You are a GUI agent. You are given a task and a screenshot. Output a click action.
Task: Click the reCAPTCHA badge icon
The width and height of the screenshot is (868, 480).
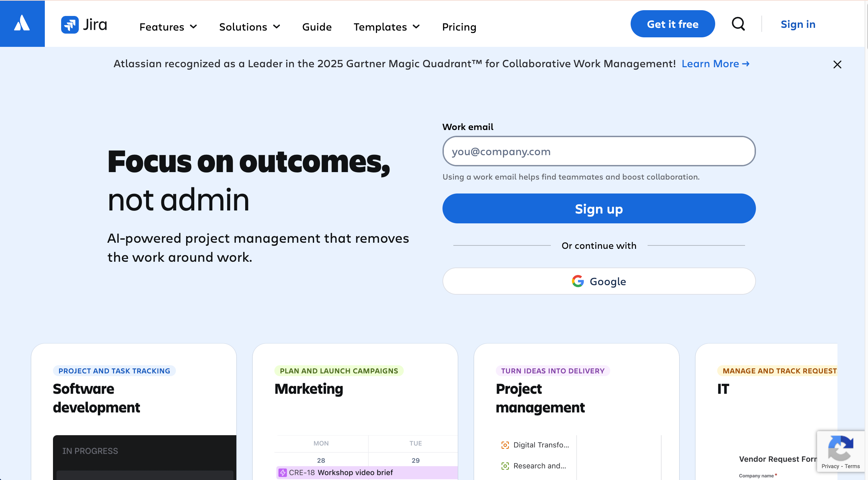coord(840,448)
